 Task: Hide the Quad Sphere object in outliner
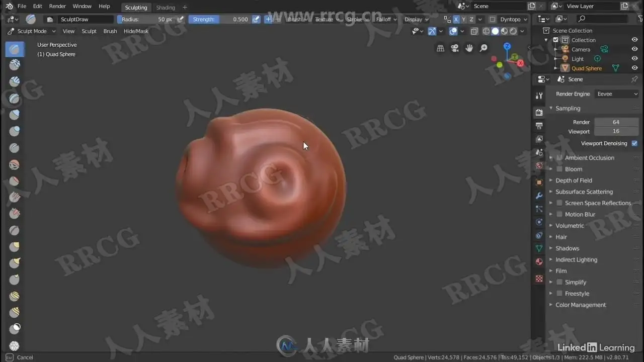(x=634, y=68)
